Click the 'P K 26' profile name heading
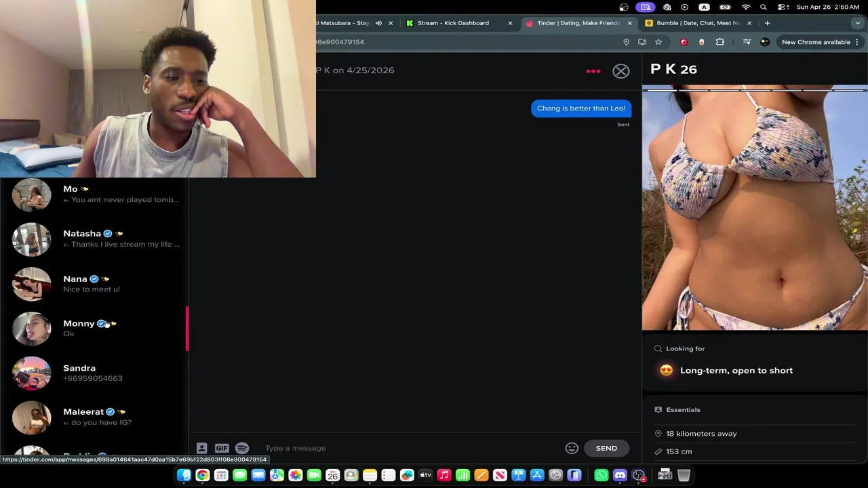The width and height of the screenshot is (868, 488). coord(673,69)
